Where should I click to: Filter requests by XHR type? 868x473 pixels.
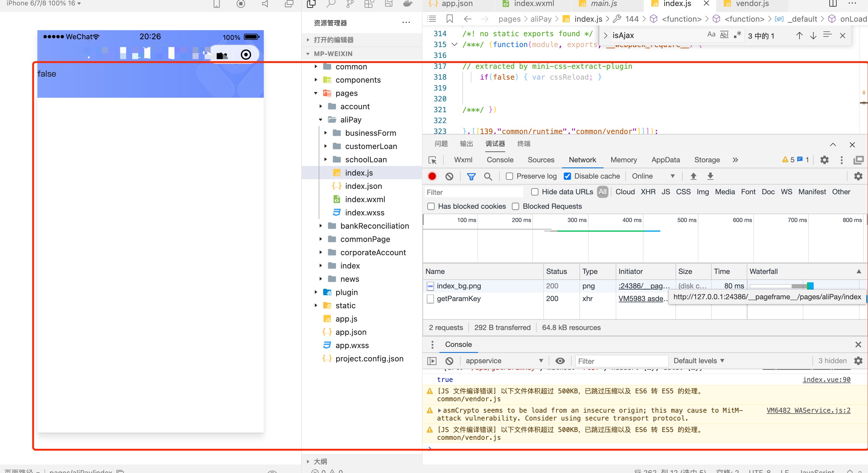648,192
